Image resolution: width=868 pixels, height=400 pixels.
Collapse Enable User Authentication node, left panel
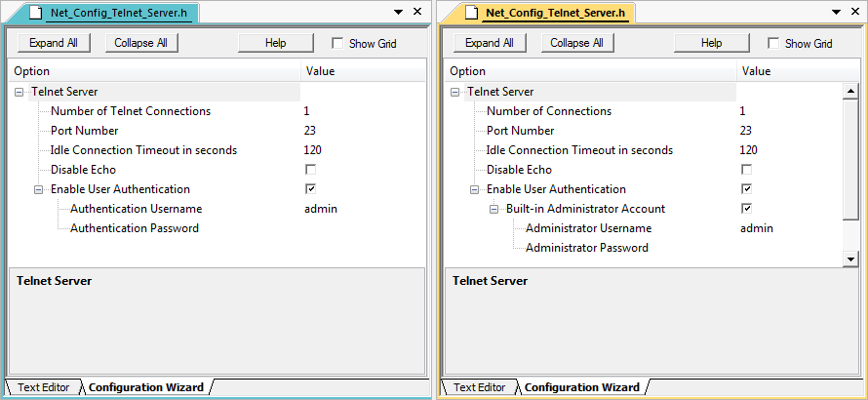coord(38,189)
